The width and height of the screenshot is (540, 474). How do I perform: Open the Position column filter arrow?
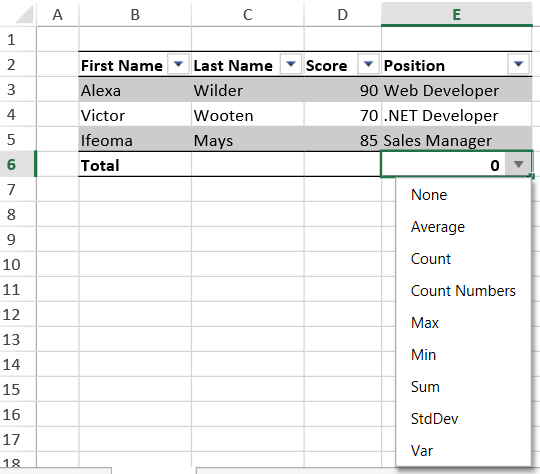(x=518, y=64)
